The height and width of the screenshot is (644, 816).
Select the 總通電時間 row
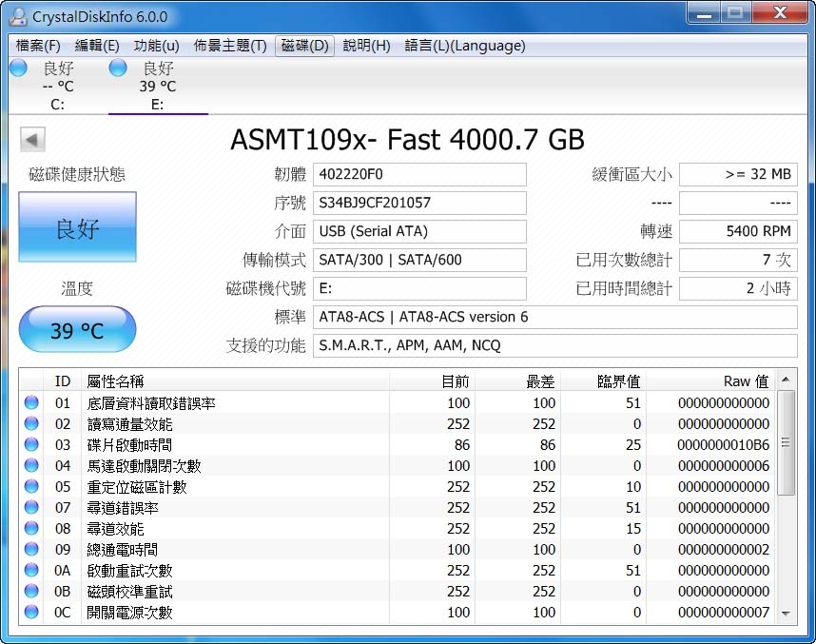[398, 549]
